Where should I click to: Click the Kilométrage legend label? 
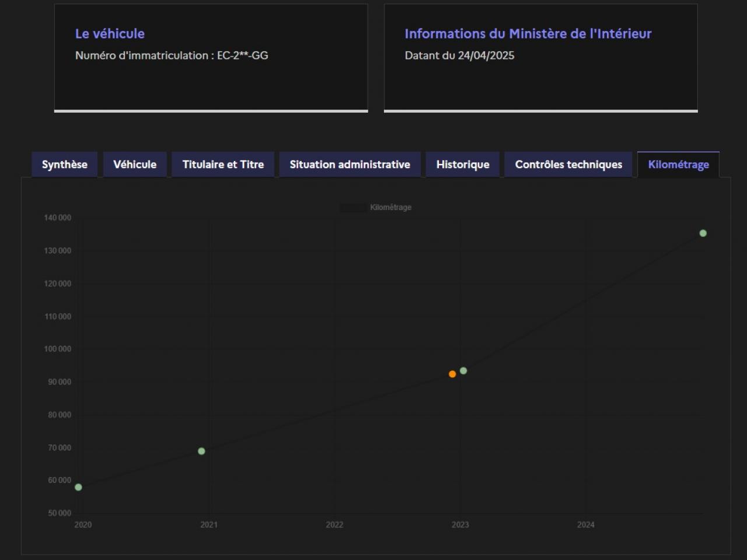click(390, 208)
